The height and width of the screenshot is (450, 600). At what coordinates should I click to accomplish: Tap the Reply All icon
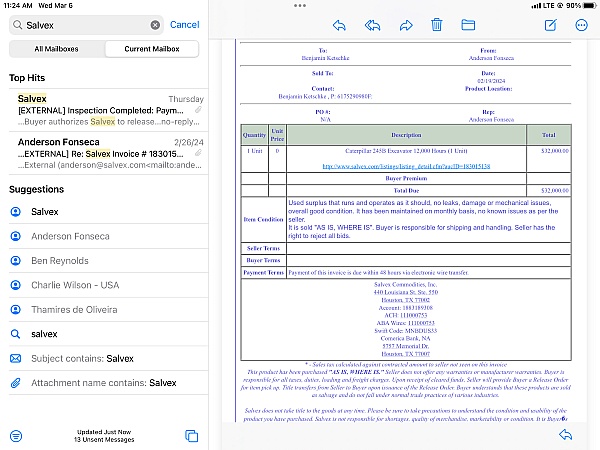[372, 25]
